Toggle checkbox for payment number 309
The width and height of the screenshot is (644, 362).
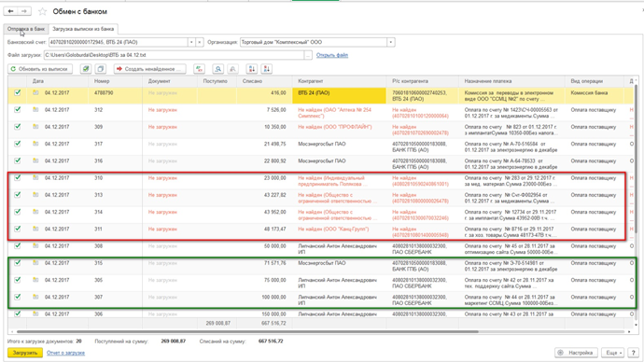click(17, 126)
